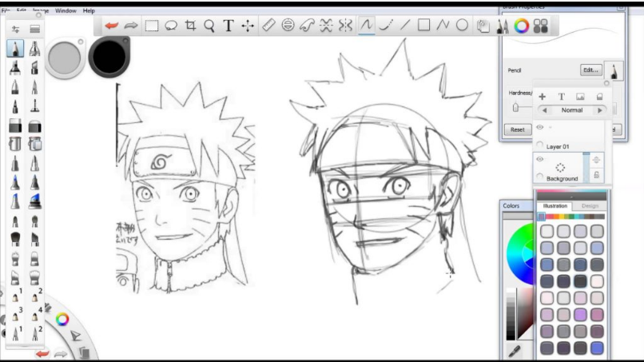Open brush properties sliders icon in palette
The height and width of the screenshot is (362, 644).
point(15,30)
